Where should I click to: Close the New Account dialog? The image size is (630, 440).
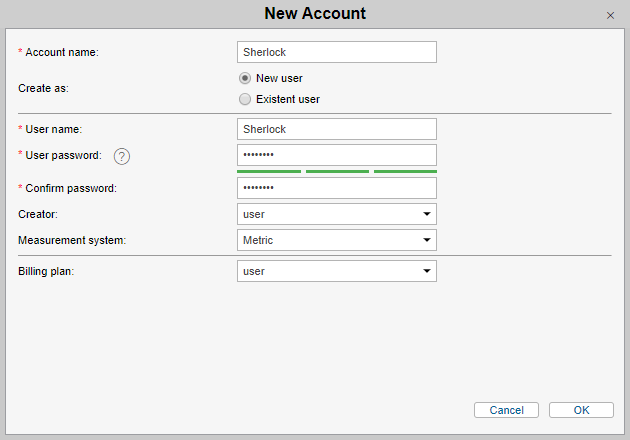click(x=610, y=15)
